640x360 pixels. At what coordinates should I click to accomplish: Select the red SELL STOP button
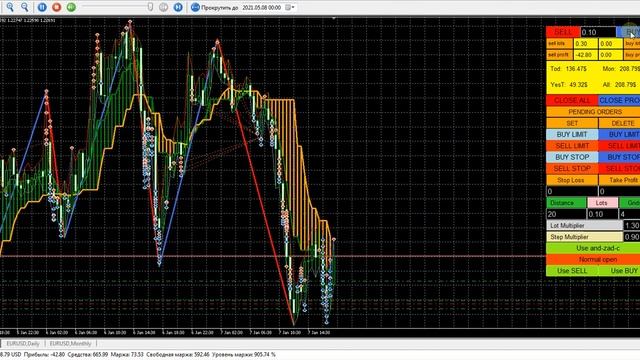[619, 169]
